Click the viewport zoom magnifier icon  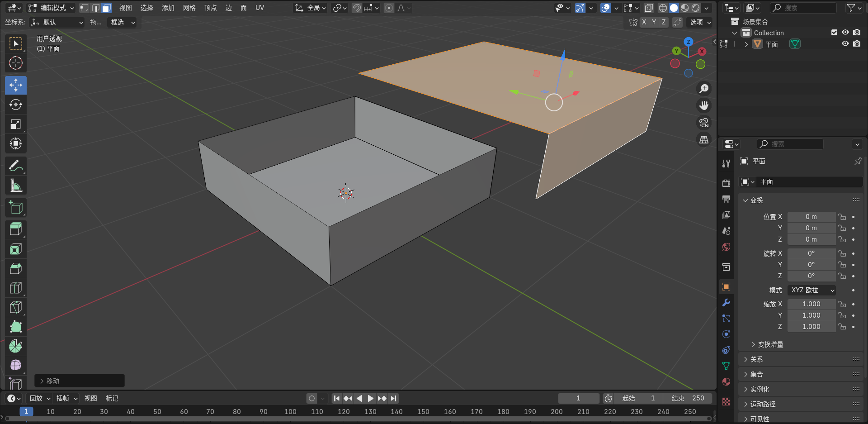coord(704,89)
